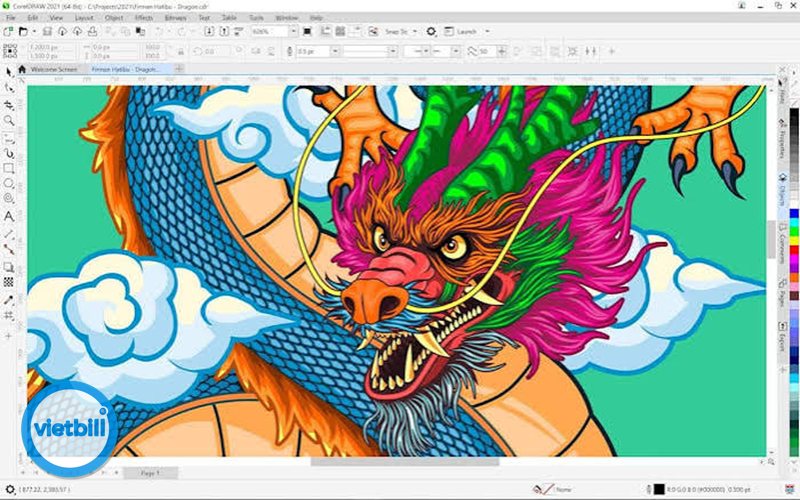Open Options gear in standard toolbar
Screen dimensions: 800x500
(431, 32)
